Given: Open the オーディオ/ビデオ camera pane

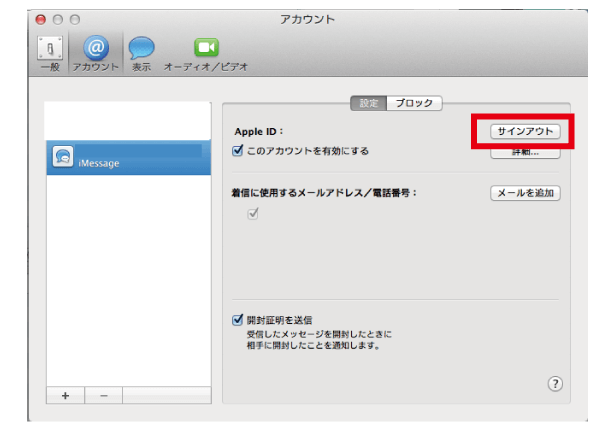Looking at the screenshot, I should 206,54.
